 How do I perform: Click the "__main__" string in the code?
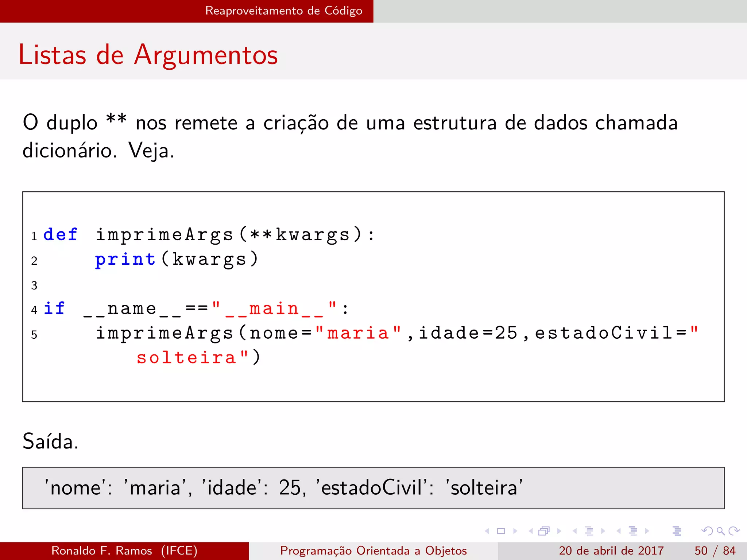[274, 308]
